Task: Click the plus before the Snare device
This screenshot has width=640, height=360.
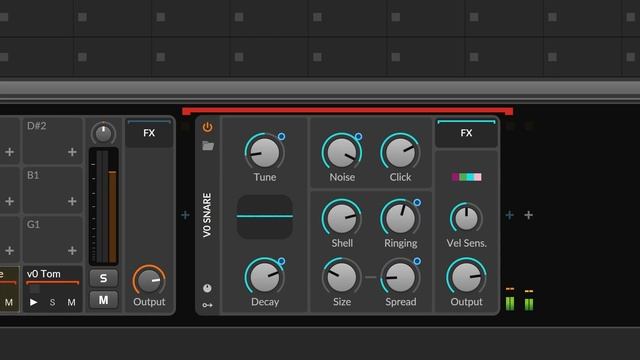Action: (x=185, y=215)
